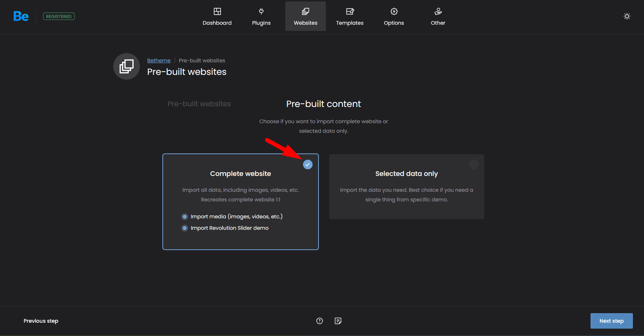
Task: Click the Pre-built websites round header icon
Action: point(127,66)
